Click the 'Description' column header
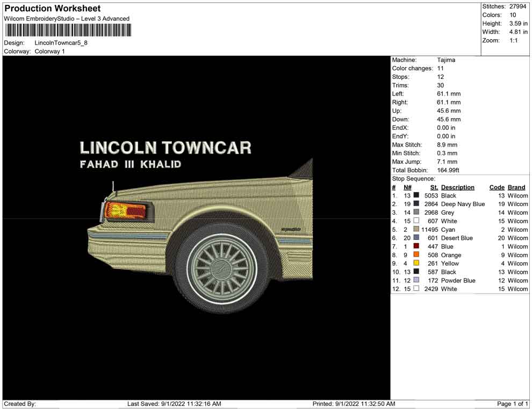532x409 pixels. pyautogui.click(x=458, y=187)
